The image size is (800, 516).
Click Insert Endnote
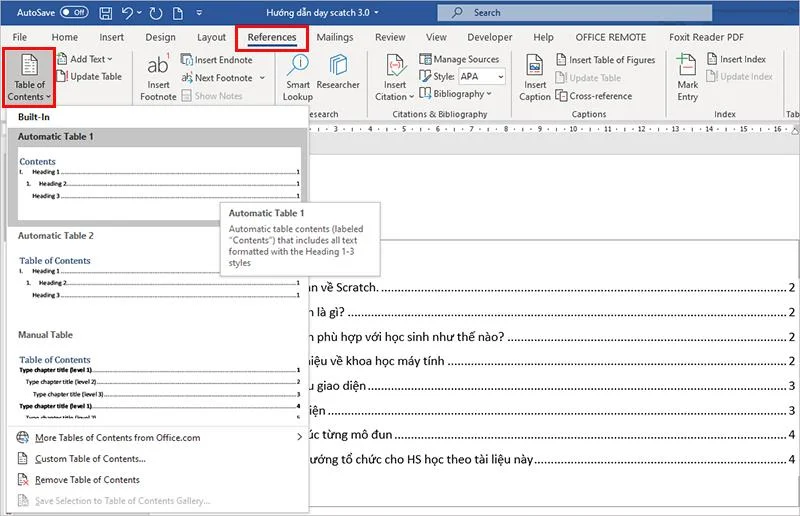[217, 60]
